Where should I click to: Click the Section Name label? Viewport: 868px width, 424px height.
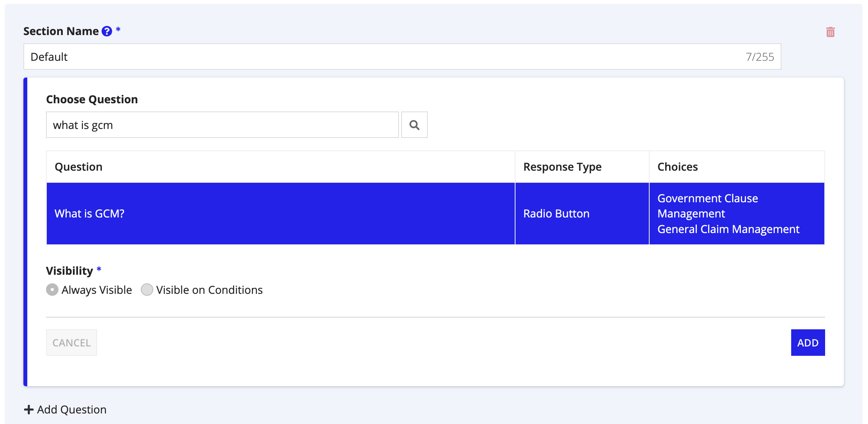click(x=61, y=31)
